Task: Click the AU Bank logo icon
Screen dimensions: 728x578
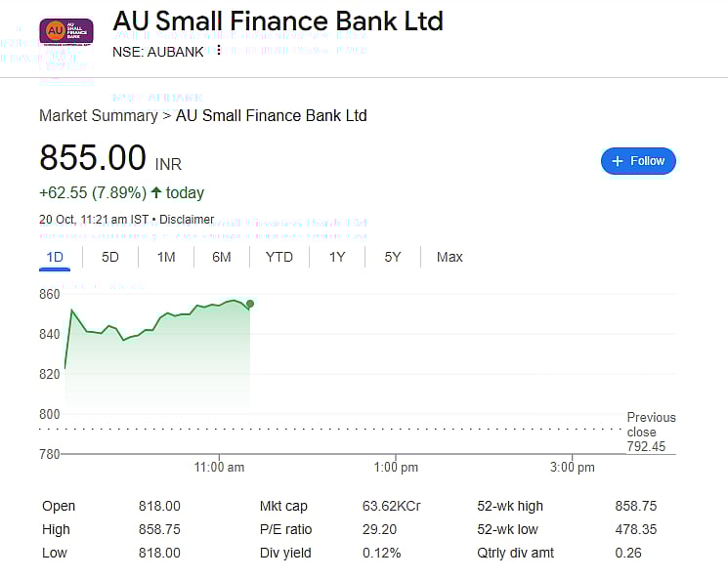Action: coord(66,31)
